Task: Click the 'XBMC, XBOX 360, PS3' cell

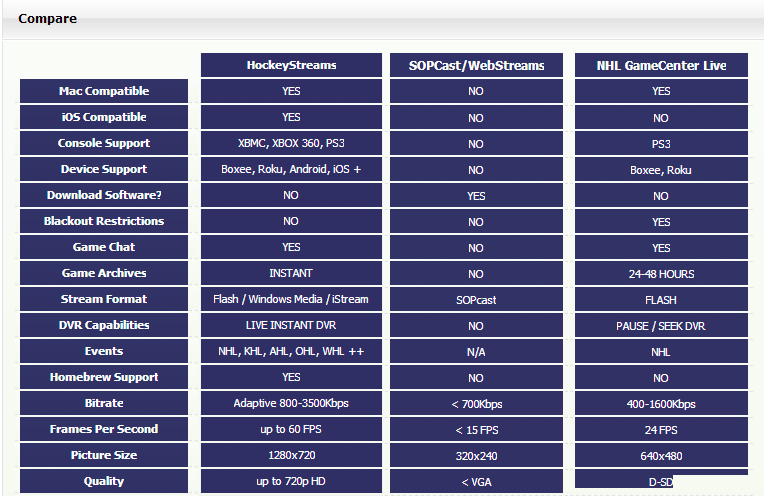Action: click(291, 143)
